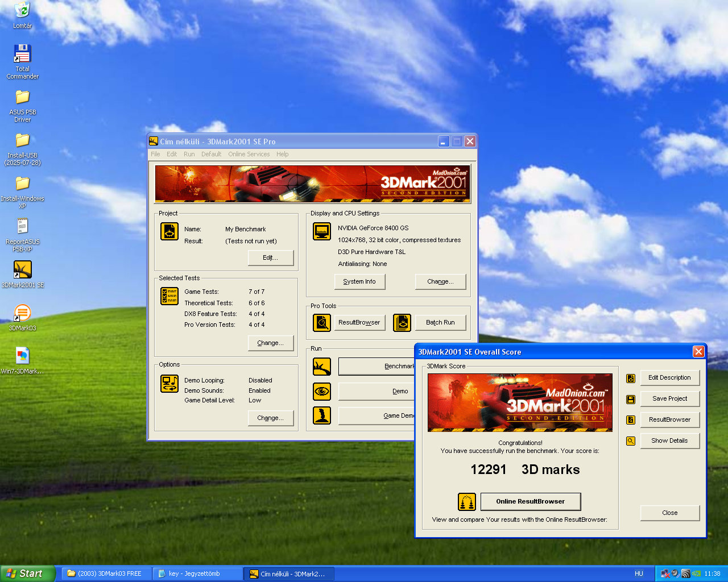Open ResultBrowser from the score dialog

[x=670, y=419]
